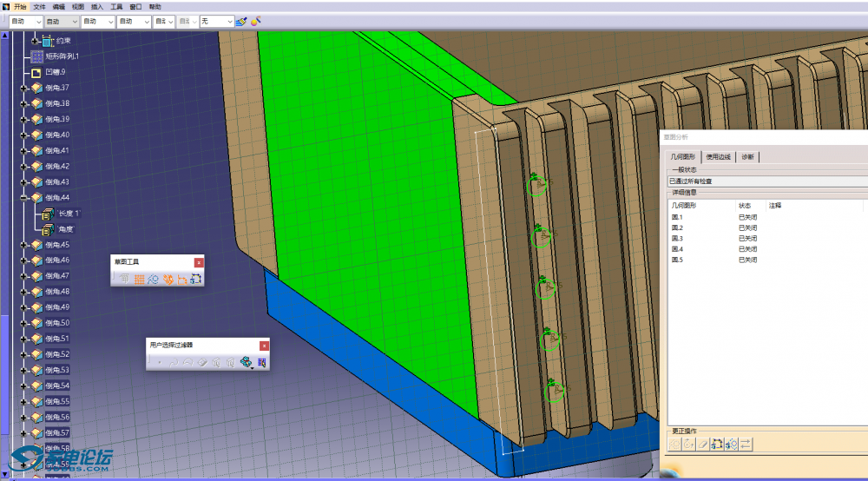This screenshot has width=868, height=481.
Task: Expand the 倒角.37 tree node
Action: 24,88
